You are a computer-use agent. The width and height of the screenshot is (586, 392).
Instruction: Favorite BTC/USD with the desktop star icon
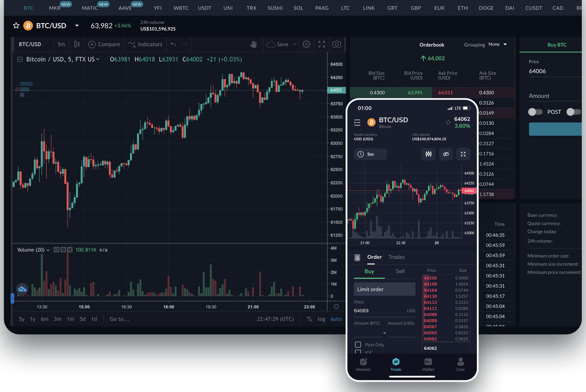tap(16, 26)
